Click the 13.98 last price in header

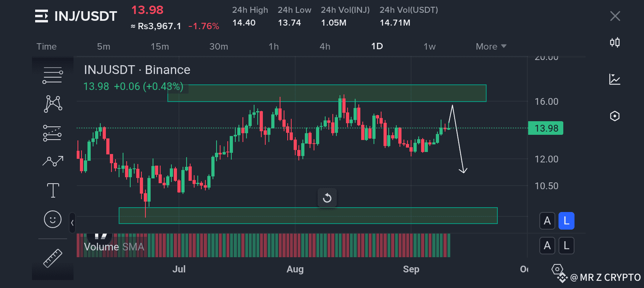coord(147,10)
